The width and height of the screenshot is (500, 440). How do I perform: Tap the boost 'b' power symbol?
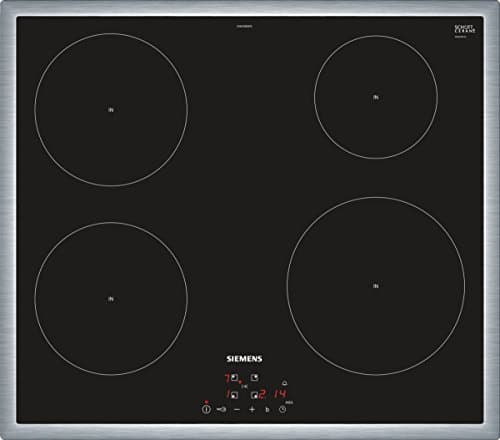tap(267, 409)
